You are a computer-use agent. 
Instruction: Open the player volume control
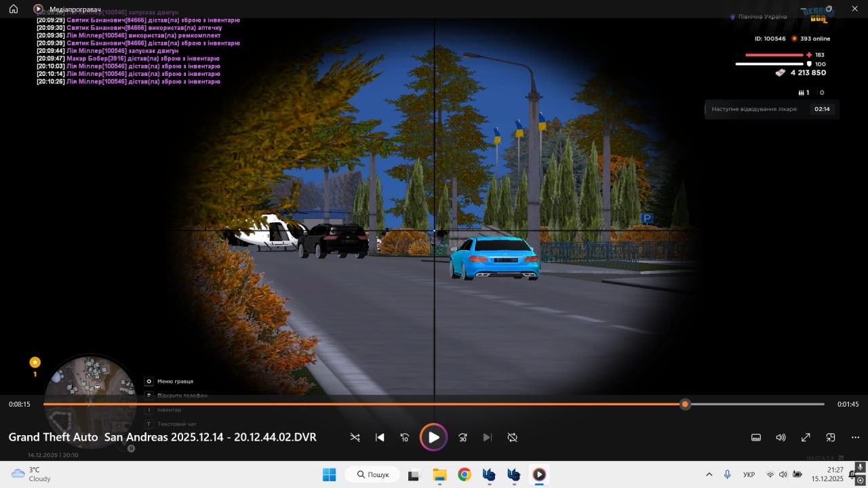[x=781, y=437]
